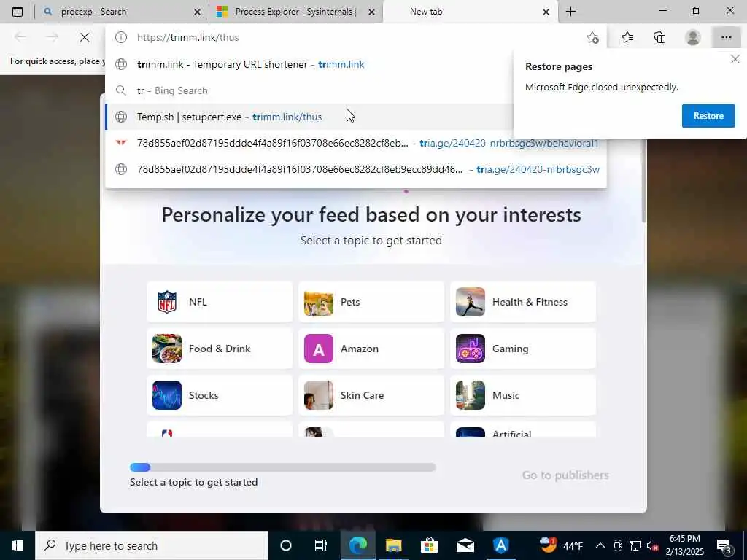The width and height of the screenshot is (747, 560).
Task: Close the New tab tab
Action: [546, 12]
